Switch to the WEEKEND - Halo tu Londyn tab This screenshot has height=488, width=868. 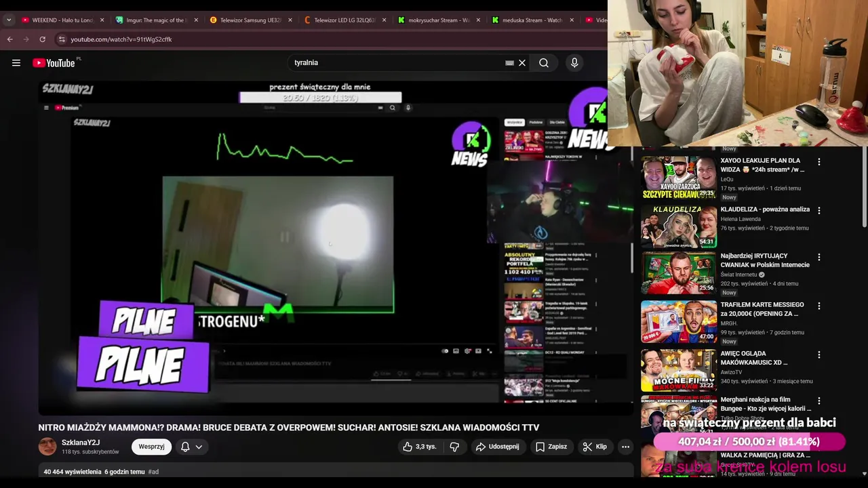pyautogui.click(x=62, y=20)
